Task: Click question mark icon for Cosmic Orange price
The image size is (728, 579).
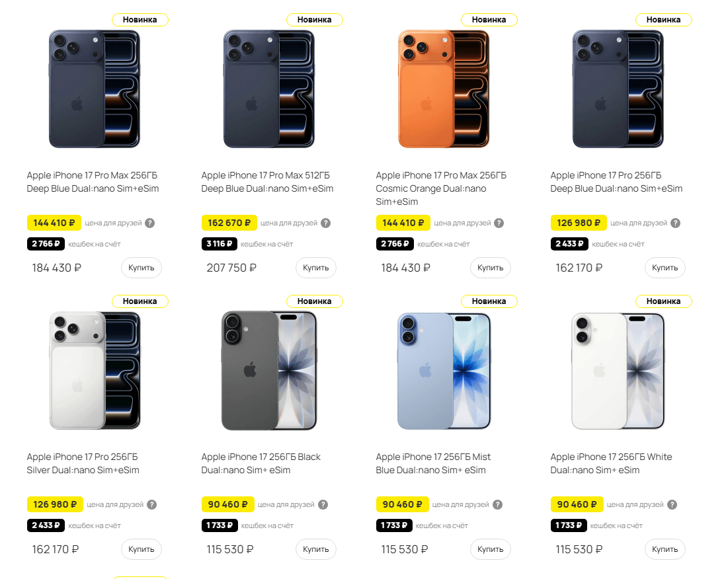Action: (499, 223)
